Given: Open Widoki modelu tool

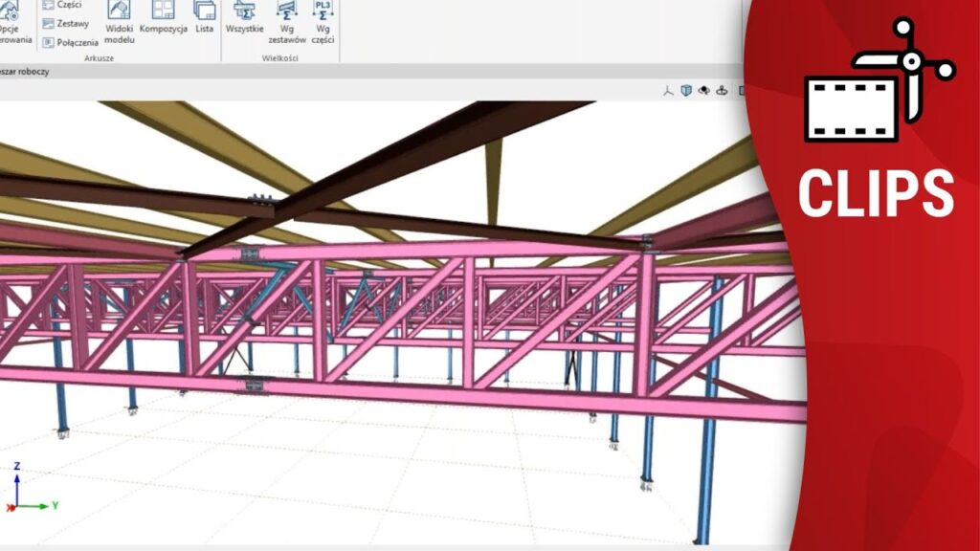Looking at the screenshot, I should [119, 19].
